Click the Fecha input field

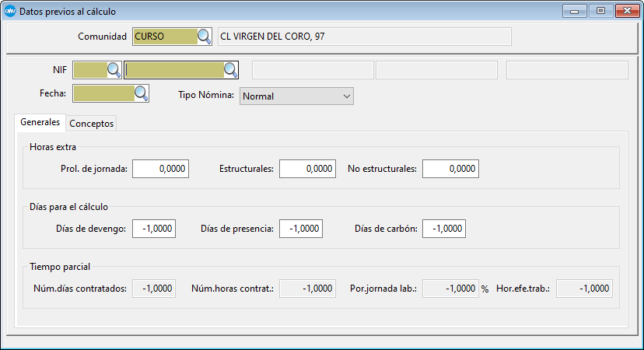(x=103, y=93)
